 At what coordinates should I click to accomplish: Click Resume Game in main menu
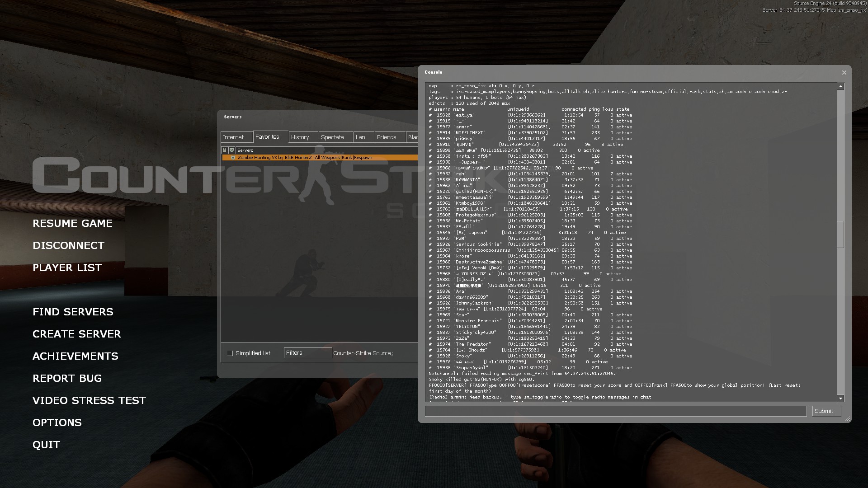click(x=72, y=223)
